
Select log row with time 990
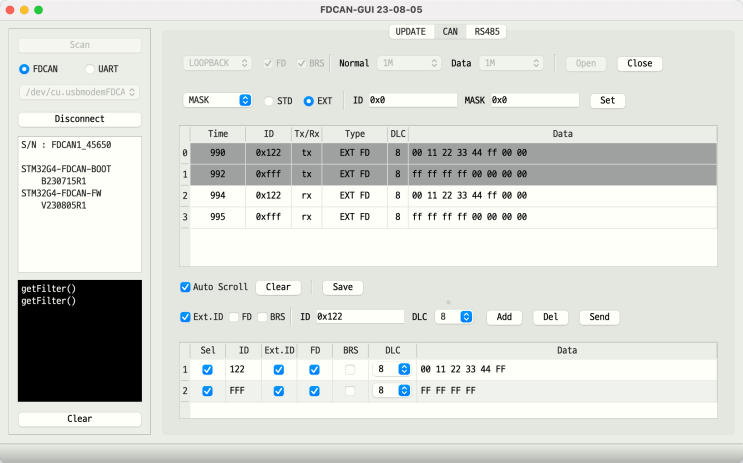453,154
